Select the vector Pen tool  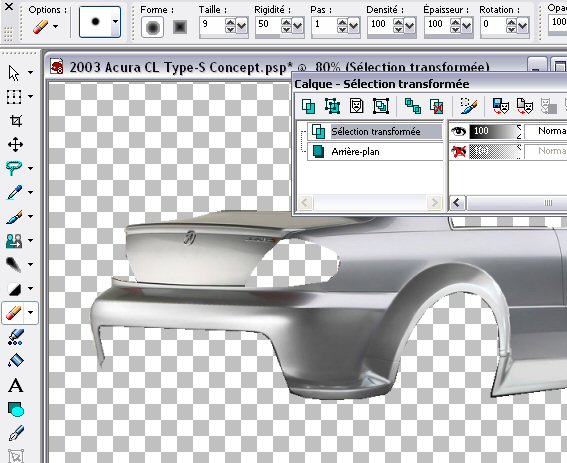pos(16,433)
